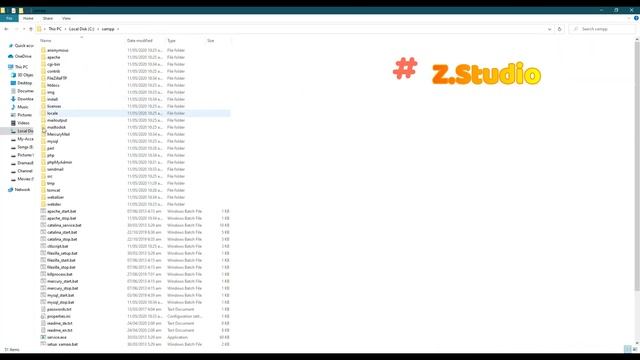Select Downloads in navigation pane
Viewport: 640px width, 360px height.
pos(23,99)
